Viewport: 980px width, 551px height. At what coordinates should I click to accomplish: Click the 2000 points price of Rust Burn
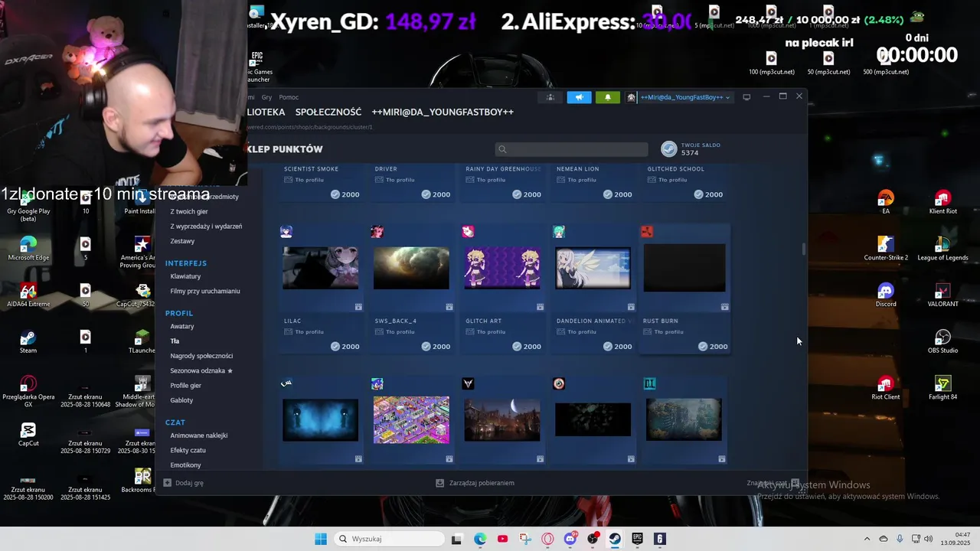click(x=713, y=347)
